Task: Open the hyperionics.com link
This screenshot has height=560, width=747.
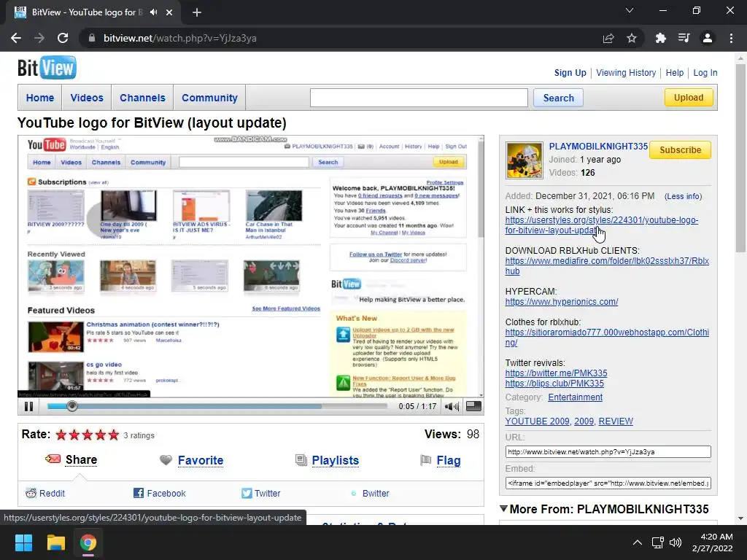Action: pyautogui.click(x=562, y=301)
